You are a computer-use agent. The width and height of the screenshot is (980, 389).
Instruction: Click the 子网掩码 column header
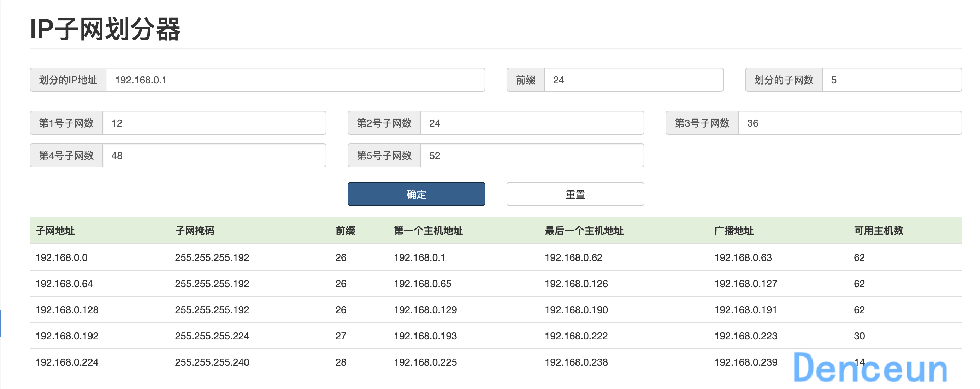(x=195, y=231)
